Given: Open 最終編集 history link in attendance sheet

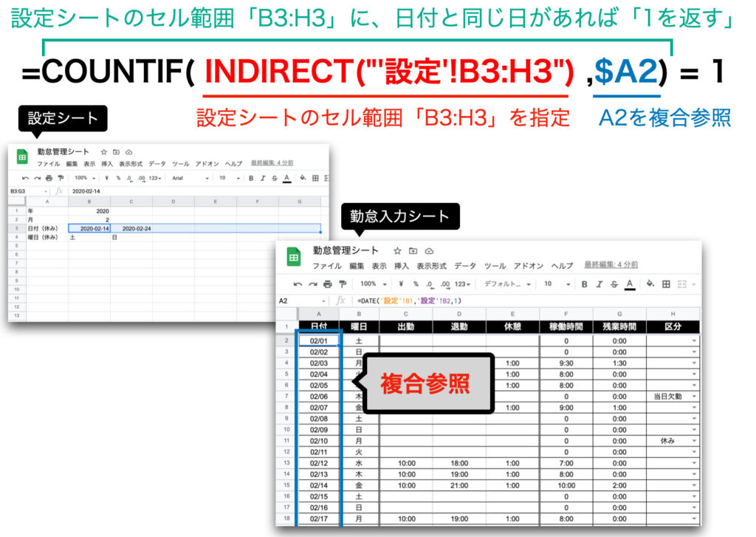Looking at the screenshot, I should (611, 265).
